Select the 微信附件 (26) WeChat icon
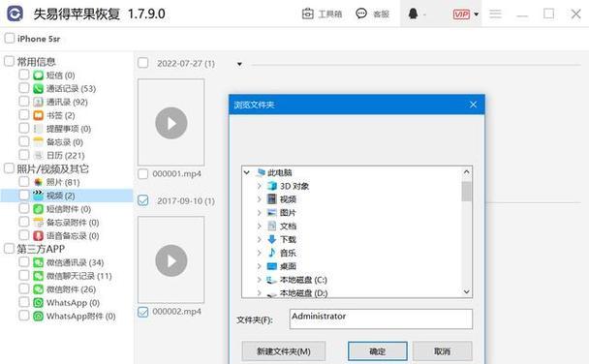This screenshot has width=589, height=364. click(x=39, y=288)
